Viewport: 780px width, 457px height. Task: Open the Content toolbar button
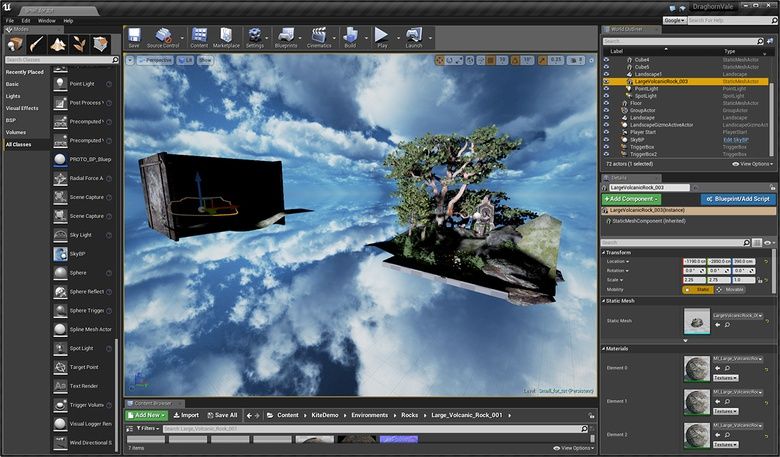pyautogui.click(x=199, y=35)
